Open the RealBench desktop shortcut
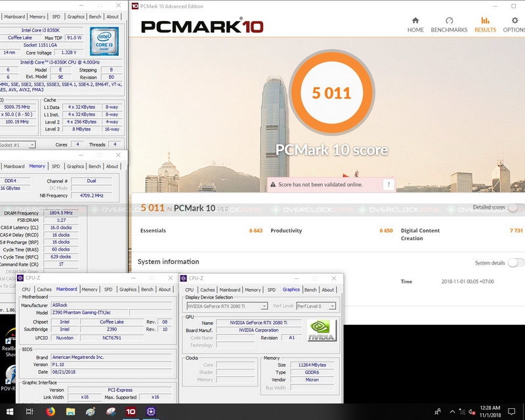Image resolution: width=525 pixels, height=420 pixels. click(9, 343)
